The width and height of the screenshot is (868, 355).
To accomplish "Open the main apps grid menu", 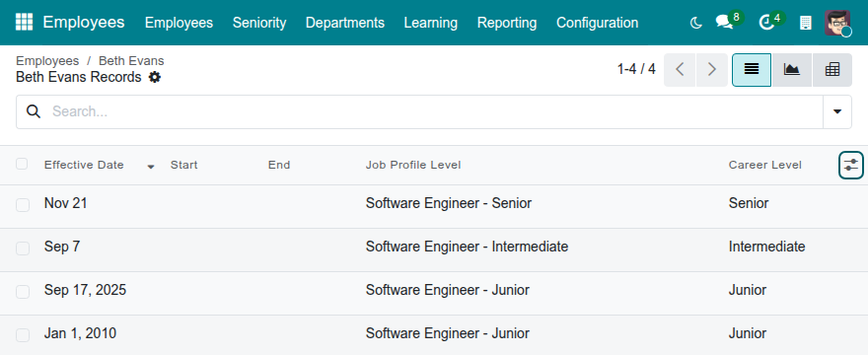I will point(24,22).
